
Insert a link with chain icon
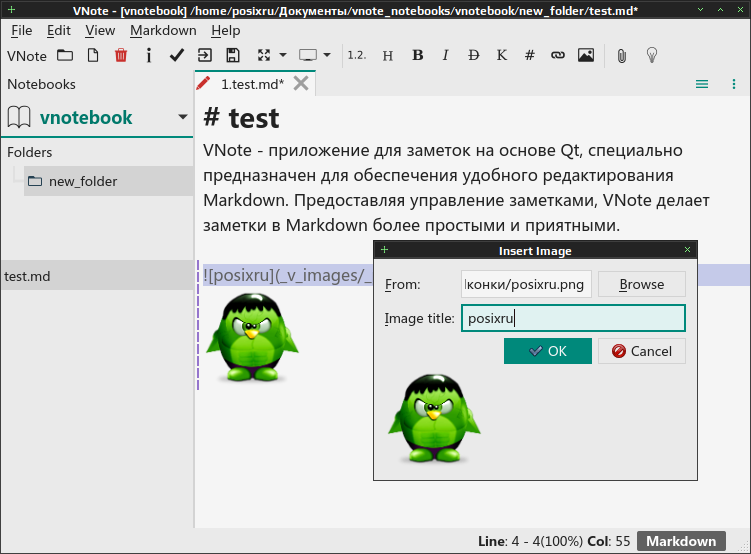558,56
